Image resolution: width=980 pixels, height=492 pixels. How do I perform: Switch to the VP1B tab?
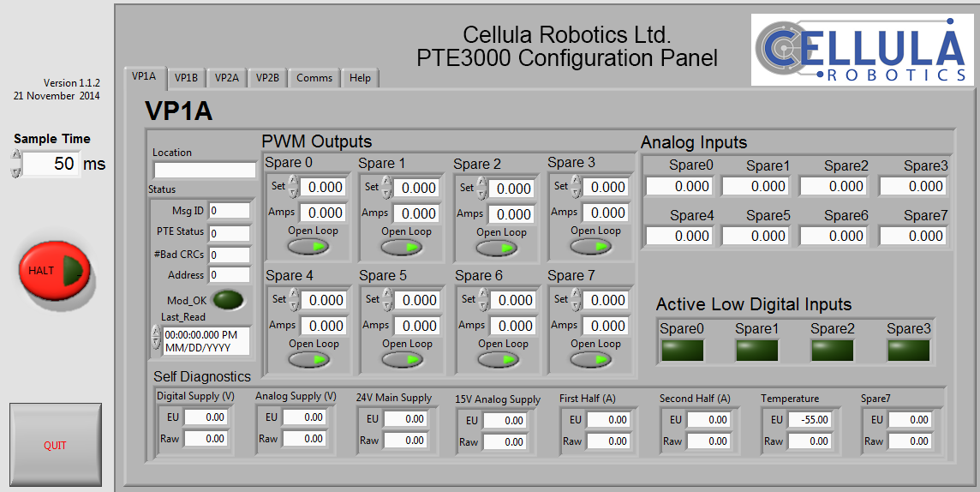186,78
